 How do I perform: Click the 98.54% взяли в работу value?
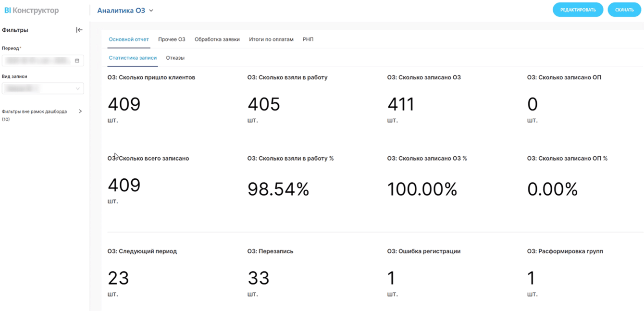coord(278,189)
